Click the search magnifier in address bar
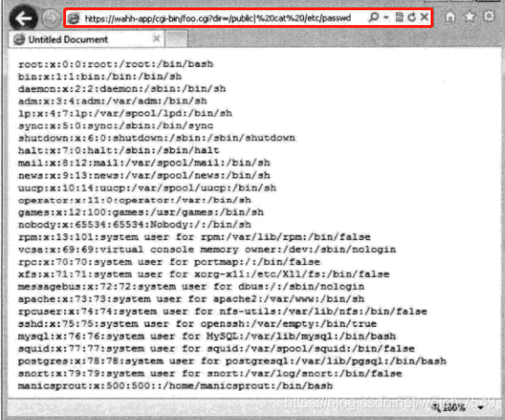The height and width of the screenshot is (420, 505). tap(373, 17)
